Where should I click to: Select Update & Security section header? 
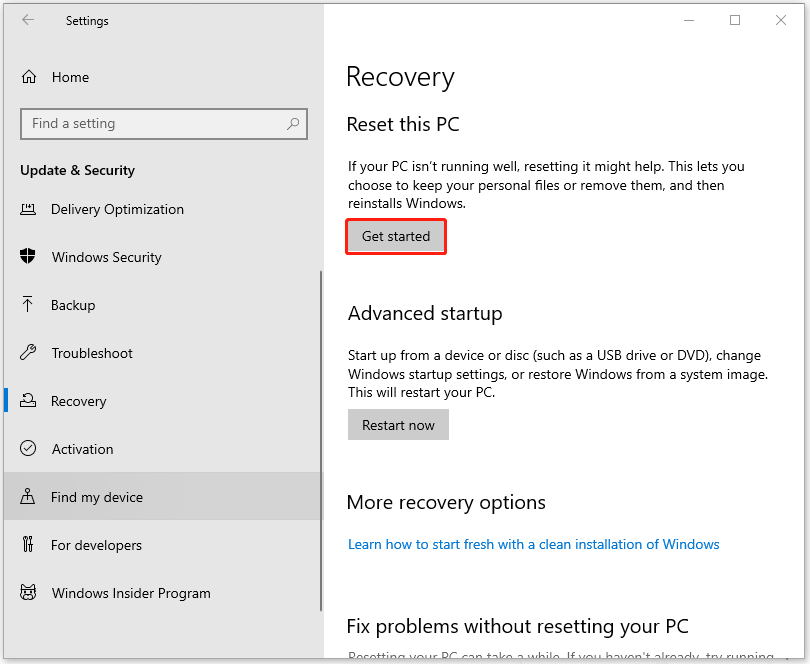coord(77,170)
